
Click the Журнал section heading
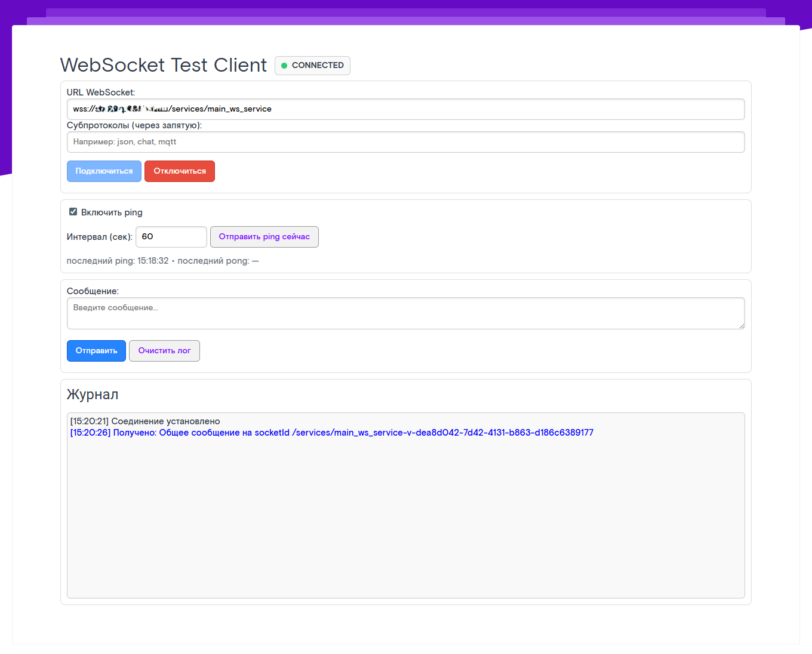(93, 394)
